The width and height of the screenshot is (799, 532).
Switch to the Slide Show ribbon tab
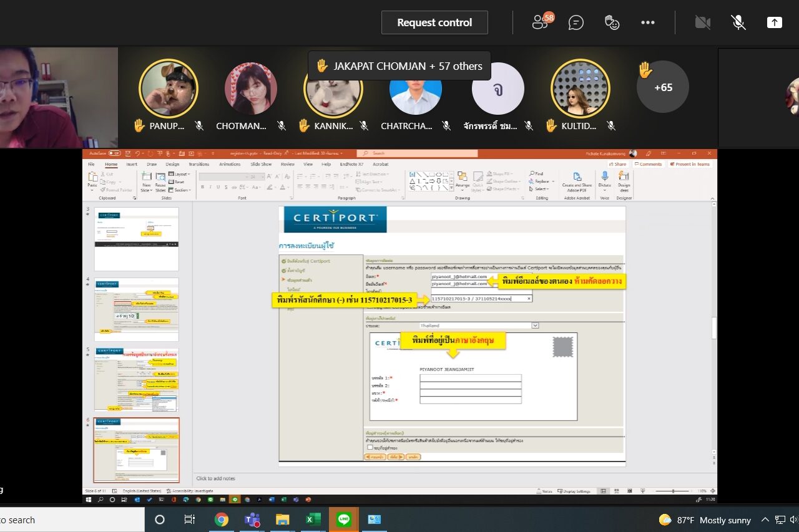pos(262,164)
